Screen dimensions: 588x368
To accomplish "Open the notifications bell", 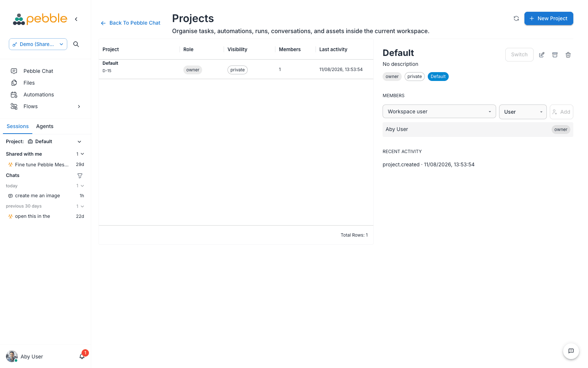I will point(82,356).
